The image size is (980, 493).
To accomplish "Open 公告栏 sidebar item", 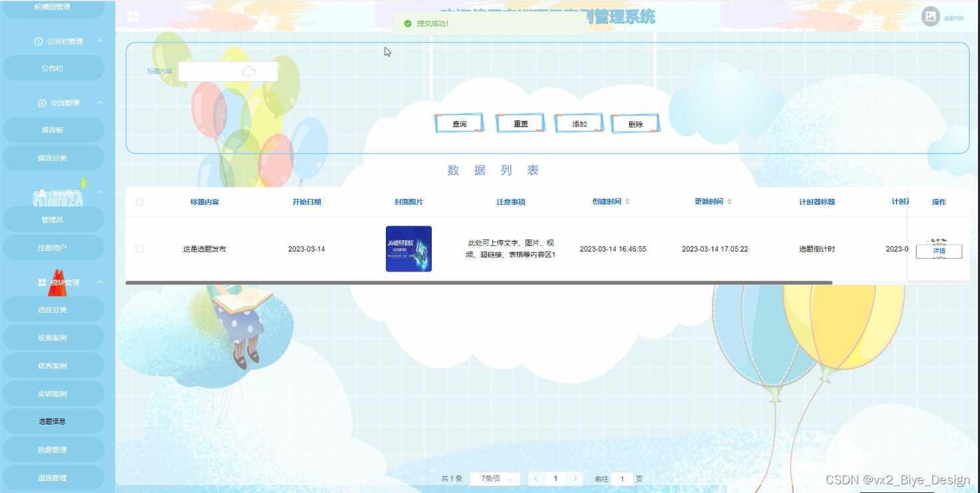I will pyautogui.click(x=53, y=68).
